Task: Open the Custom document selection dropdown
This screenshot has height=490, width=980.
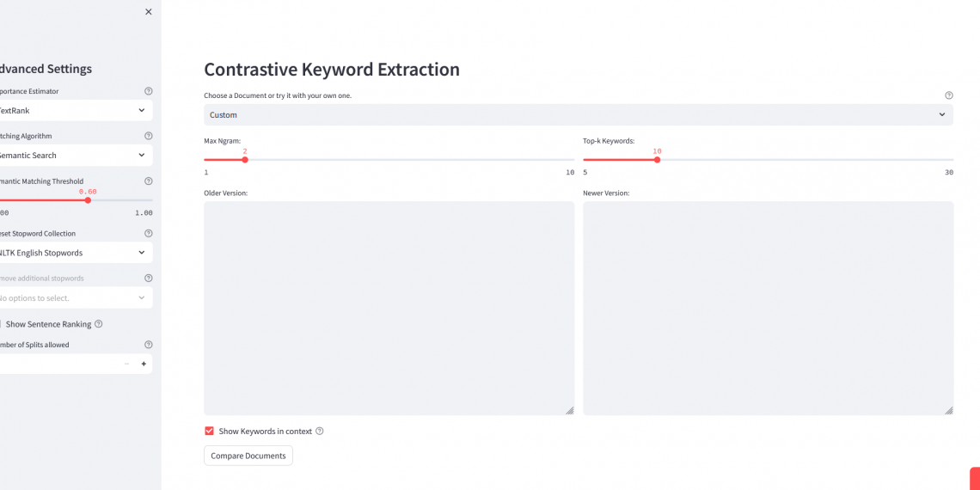Action: (x=578, y=114)
